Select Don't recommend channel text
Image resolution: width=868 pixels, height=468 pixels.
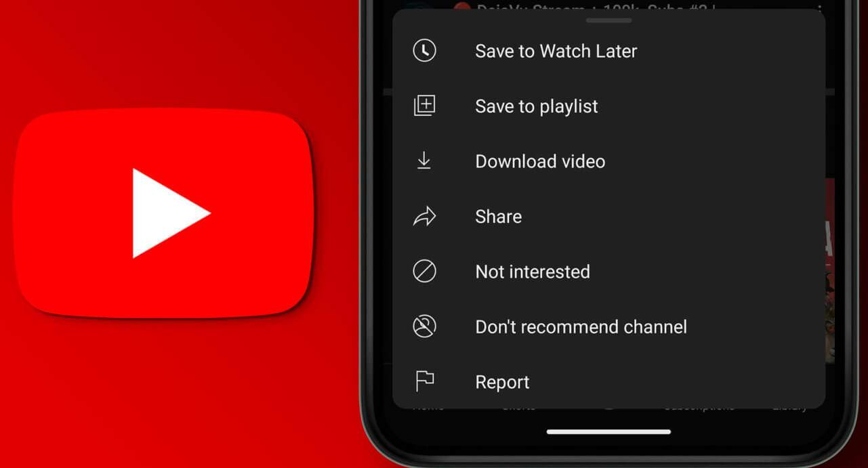581,327
